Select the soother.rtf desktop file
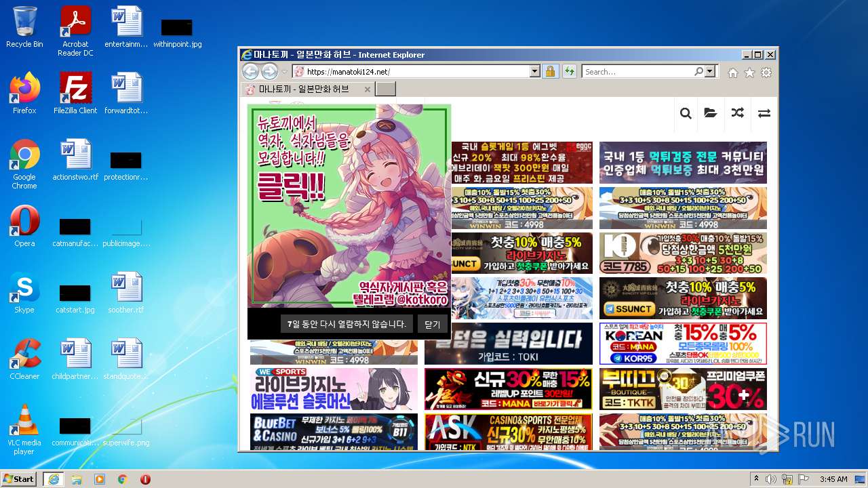This screenshot has height=488, width=868. coord(126,293)
